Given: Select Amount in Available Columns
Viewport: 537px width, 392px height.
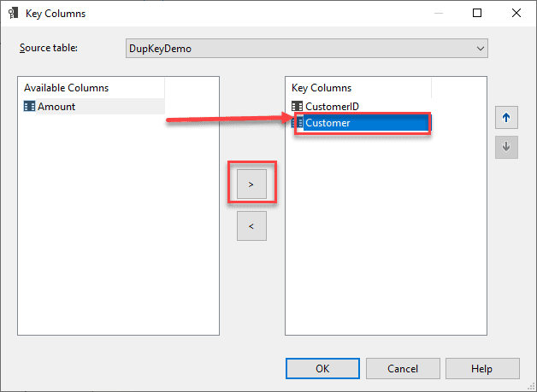Looking at the screenshot, I should tap(56, 107).
